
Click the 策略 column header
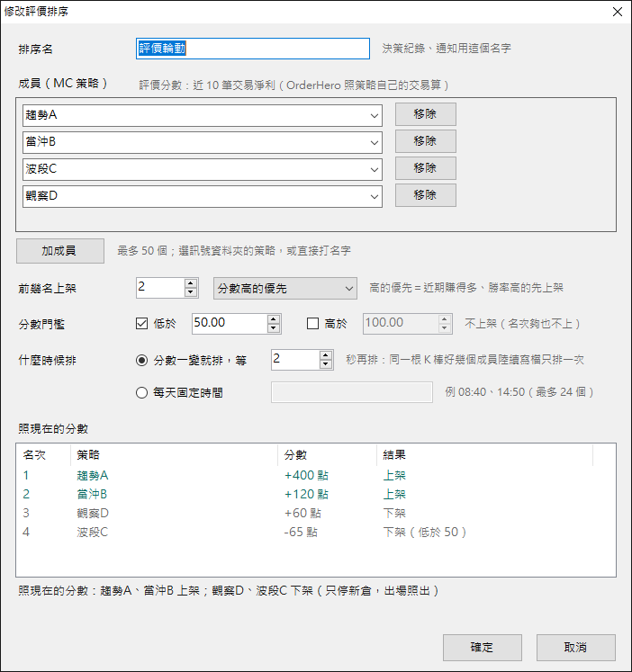pyautogui.click(x=174, y=454)
